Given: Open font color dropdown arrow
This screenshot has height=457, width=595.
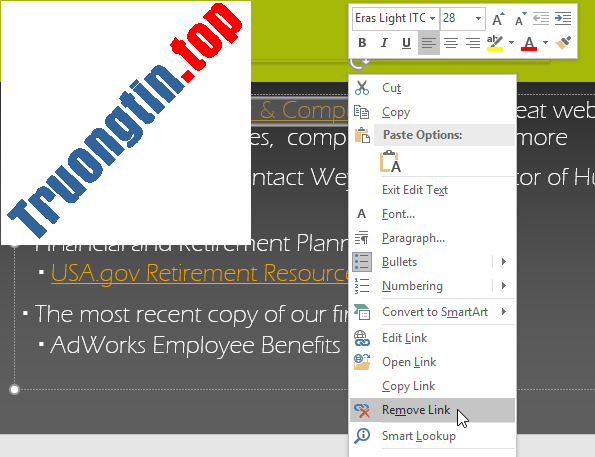Looking at the screenshot, I should (545, 43).
